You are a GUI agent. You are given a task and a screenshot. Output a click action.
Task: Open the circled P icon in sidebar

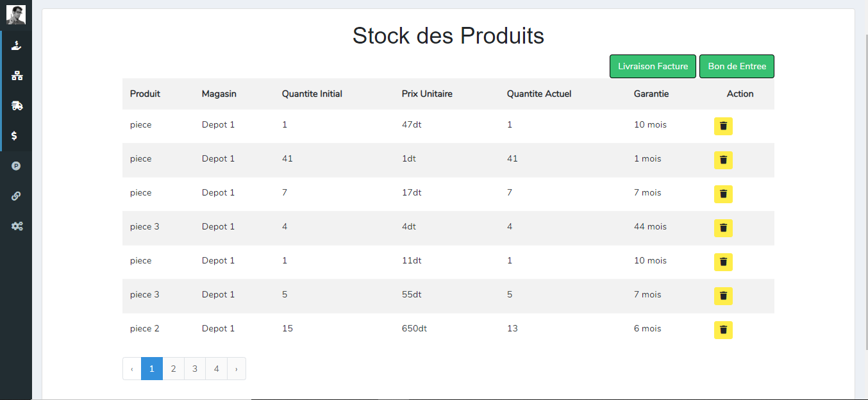pyautogui.click(x=17, y=165)
